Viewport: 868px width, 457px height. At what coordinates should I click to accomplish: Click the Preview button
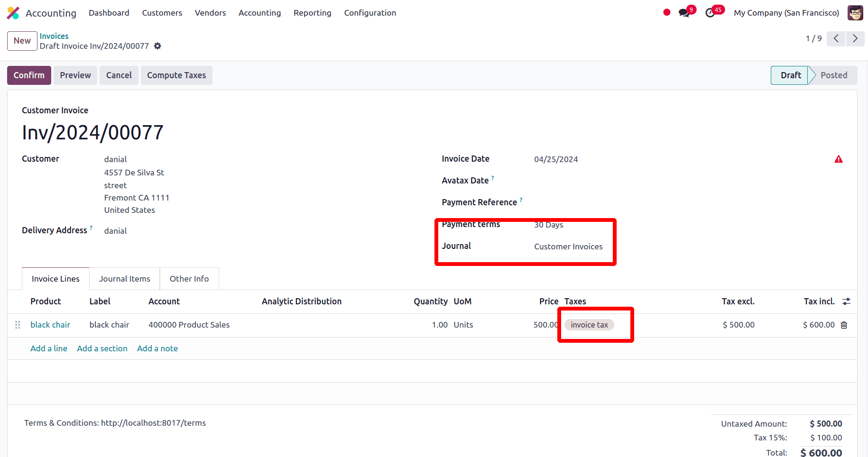coord(75,75)
